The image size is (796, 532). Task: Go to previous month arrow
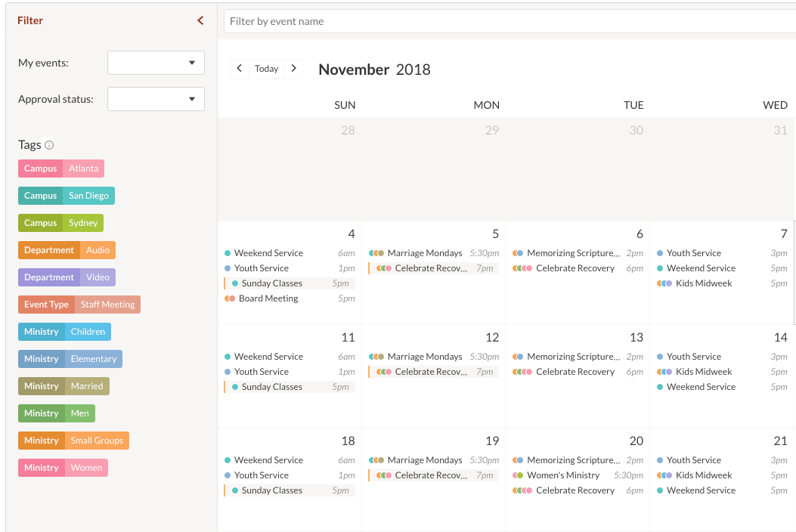click(x=240, y=69)
